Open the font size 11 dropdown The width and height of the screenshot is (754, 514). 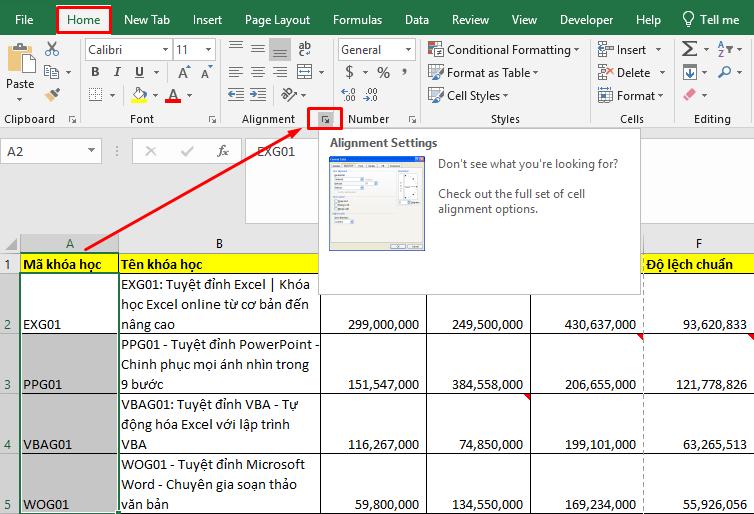point(208,50)
